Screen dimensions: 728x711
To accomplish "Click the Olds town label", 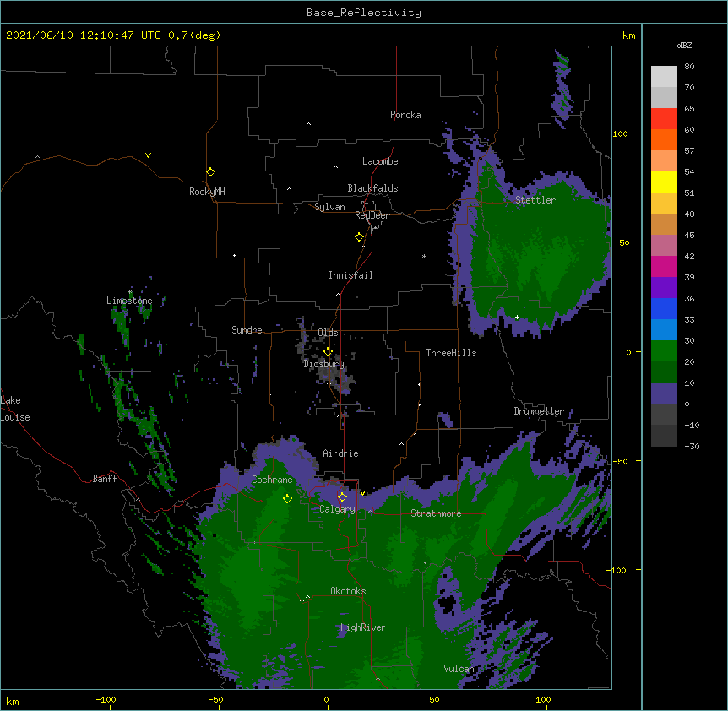I will (328, 333).
